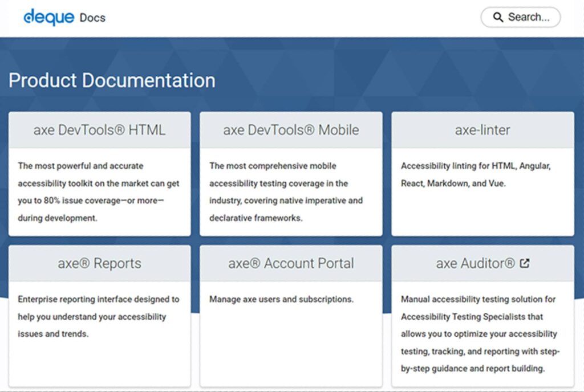This screenshot has width=584, height=392.
Task: Click inside the Search field
Action: 529,17
